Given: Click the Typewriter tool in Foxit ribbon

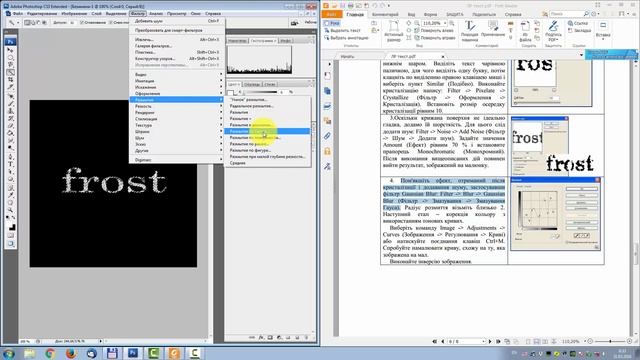Looking at the screenshot, I should point(470,31).
